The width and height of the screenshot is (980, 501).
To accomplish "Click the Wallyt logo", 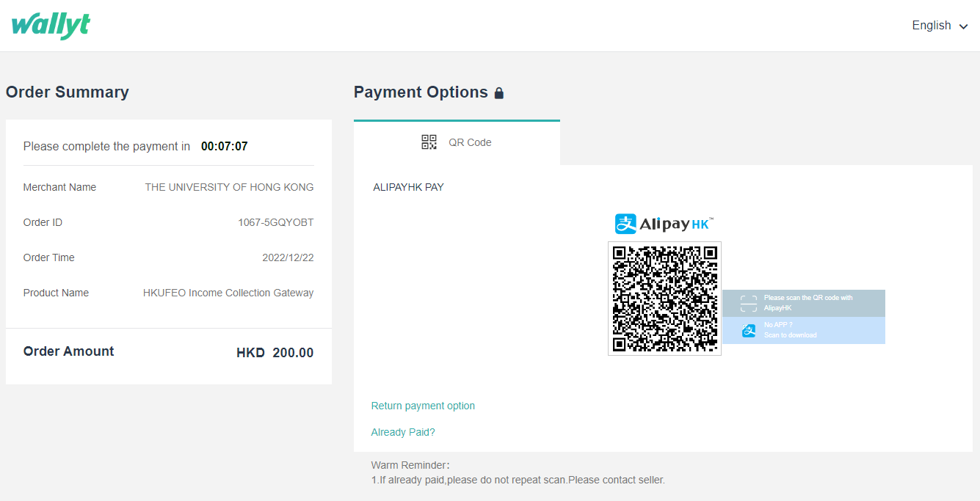I will [51, 25].
